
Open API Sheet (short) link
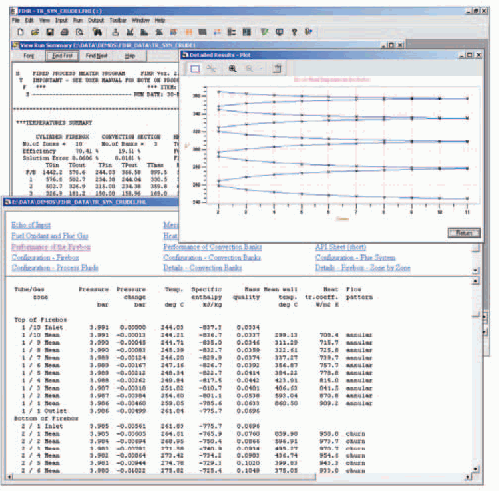341,247
